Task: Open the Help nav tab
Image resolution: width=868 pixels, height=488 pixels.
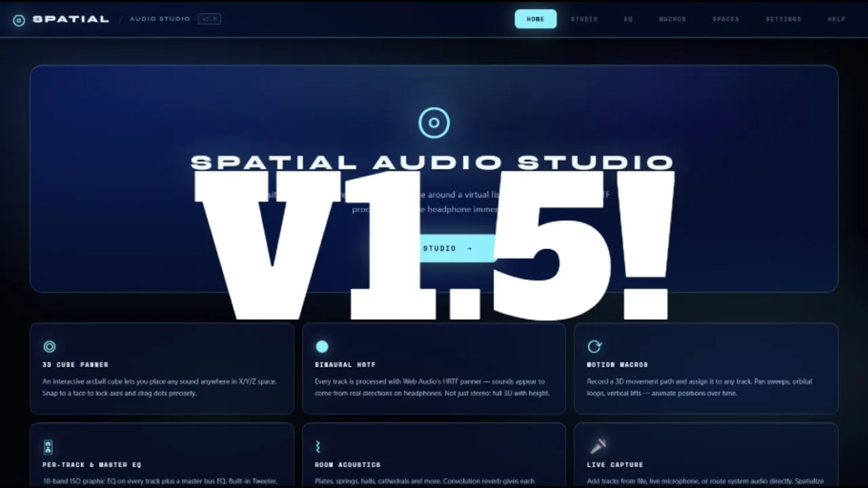Action: point(837,19)
